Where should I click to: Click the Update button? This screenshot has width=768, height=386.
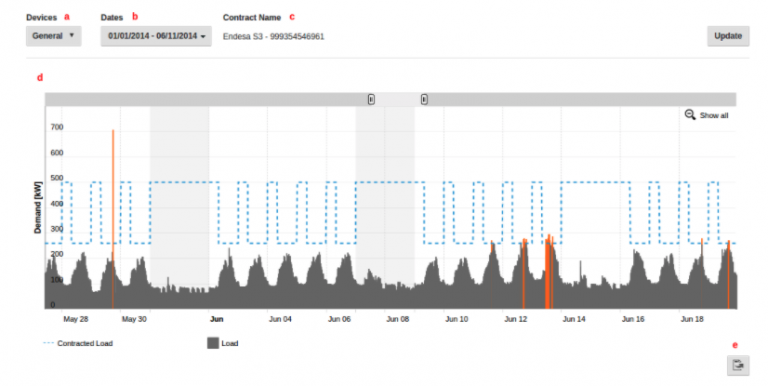point(728,36)
